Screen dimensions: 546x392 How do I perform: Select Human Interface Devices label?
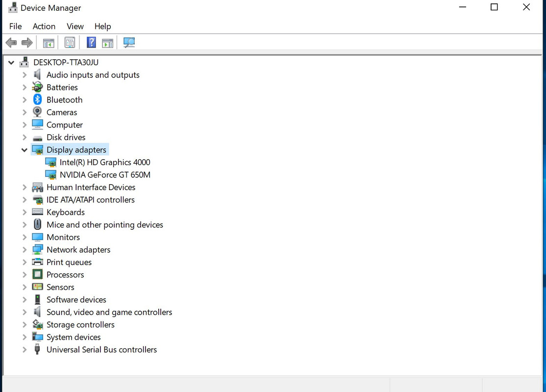(x=91, y=187)
